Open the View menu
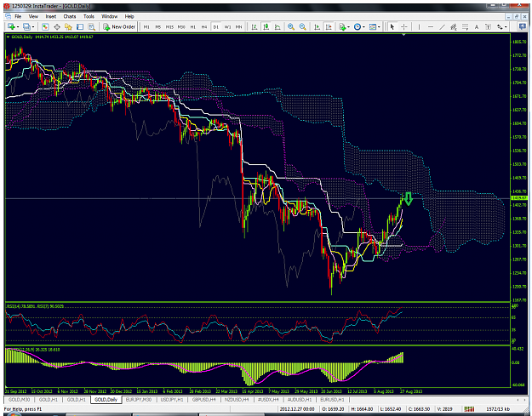 33,16
